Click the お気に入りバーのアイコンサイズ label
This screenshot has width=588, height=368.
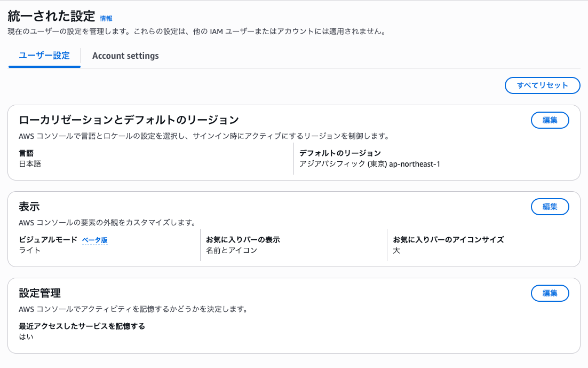[x=448, y=240]
